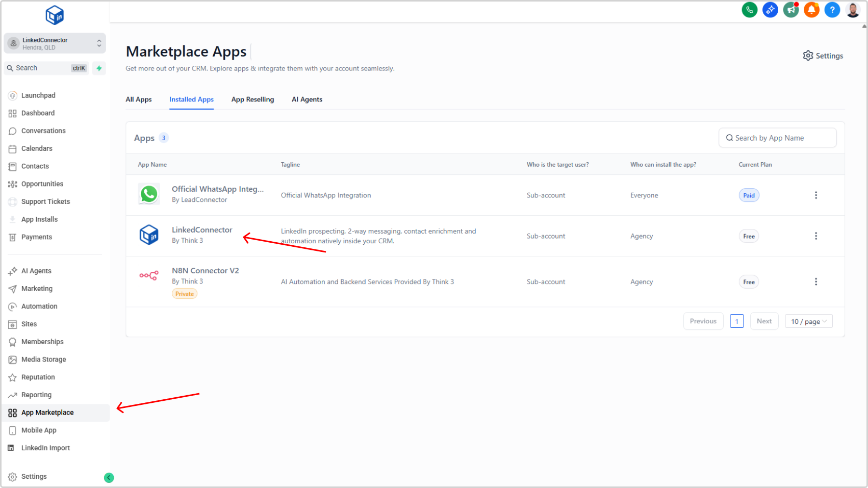Image resolution: width=868 pixels, height=488 pixels.
Task: Open the megaphone announcements icon
Action: [790, 10]
